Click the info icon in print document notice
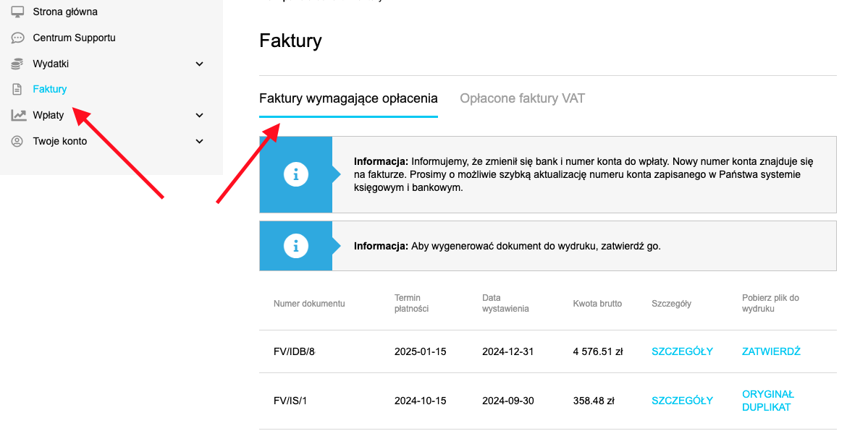 (295, 246)
